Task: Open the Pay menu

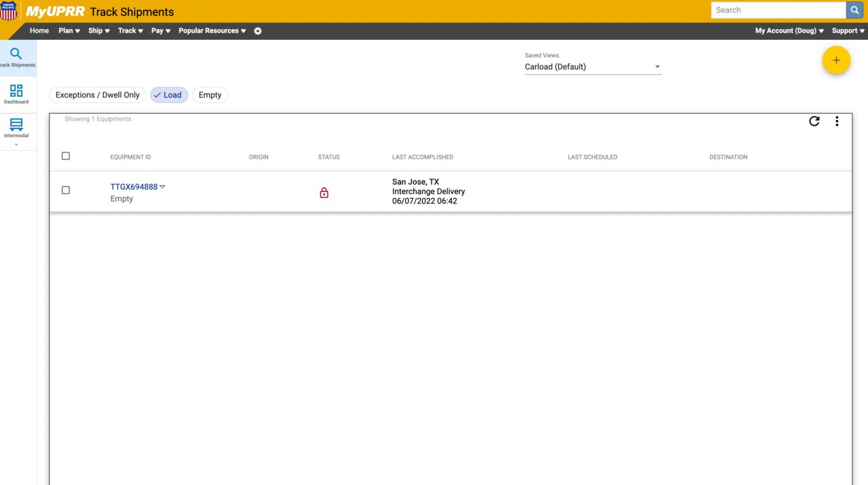Action: pyautogui.click(x=161, y=31)
